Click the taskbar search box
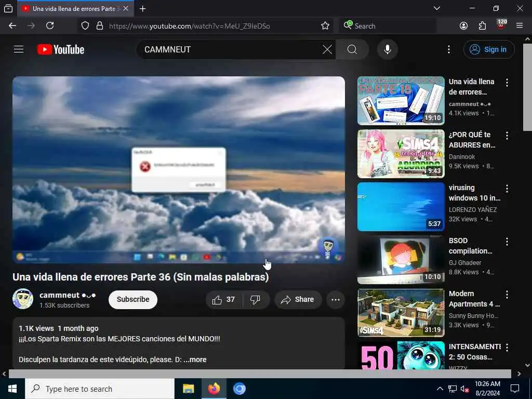 [x=100, y=389]
